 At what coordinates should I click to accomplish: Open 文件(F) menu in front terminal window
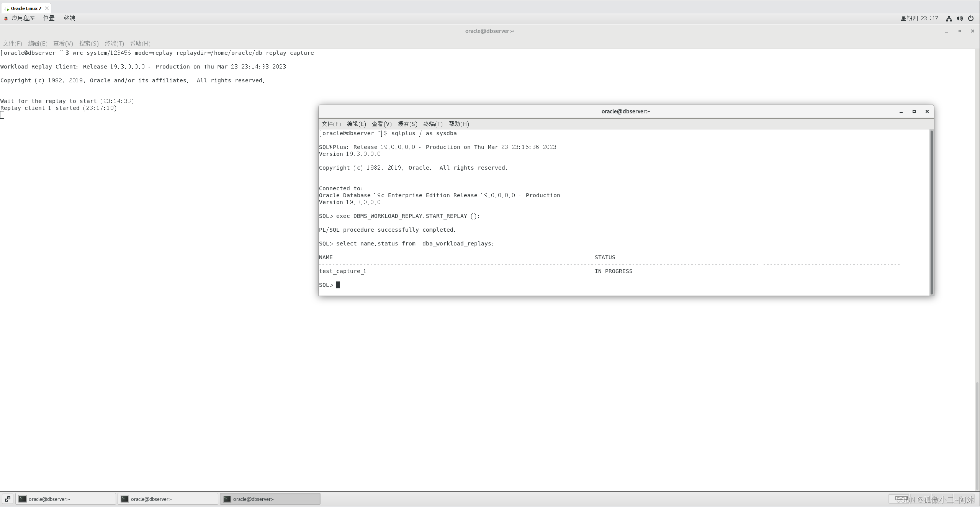pos(331,124)
